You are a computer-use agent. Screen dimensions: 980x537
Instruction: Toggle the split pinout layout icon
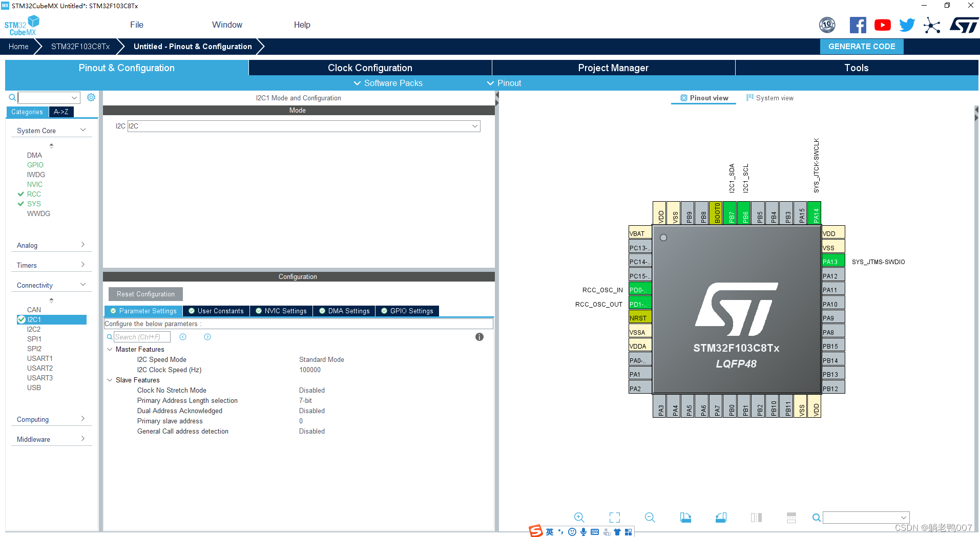[x=791, y=518]
